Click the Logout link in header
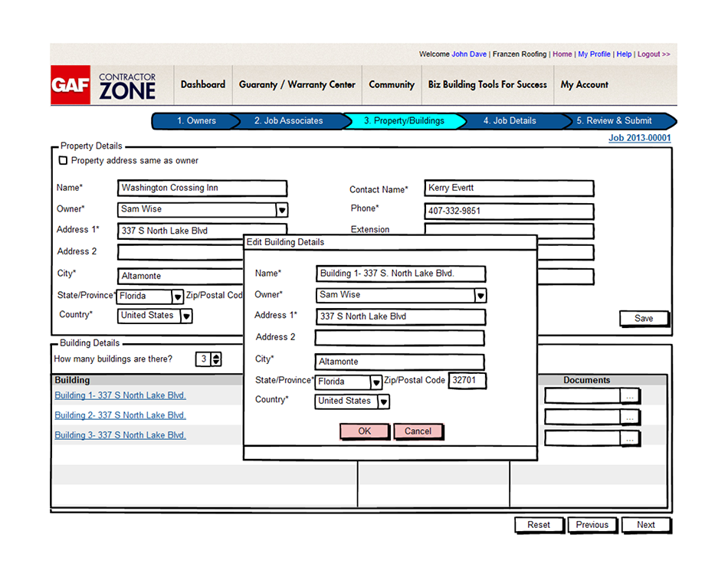 click(653, 54)
